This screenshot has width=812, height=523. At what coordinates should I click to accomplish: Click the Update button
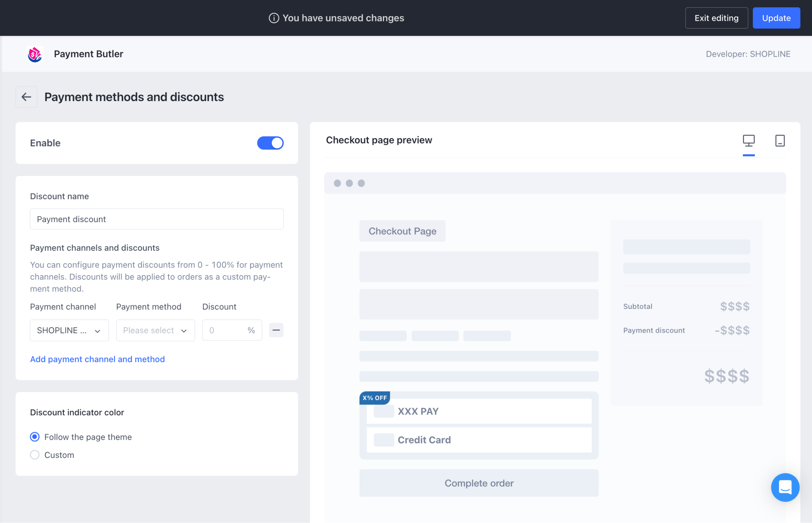pos(776,18)
